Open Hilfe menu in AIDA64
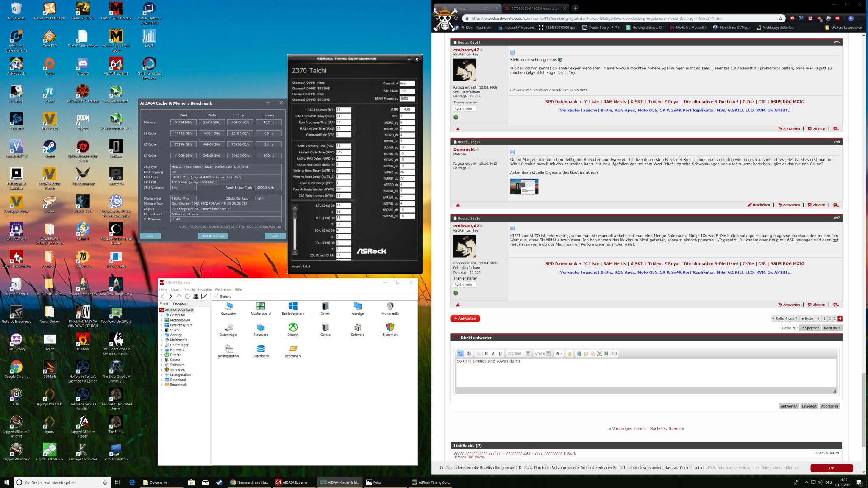Screen dimensions: 868x488 238,289
